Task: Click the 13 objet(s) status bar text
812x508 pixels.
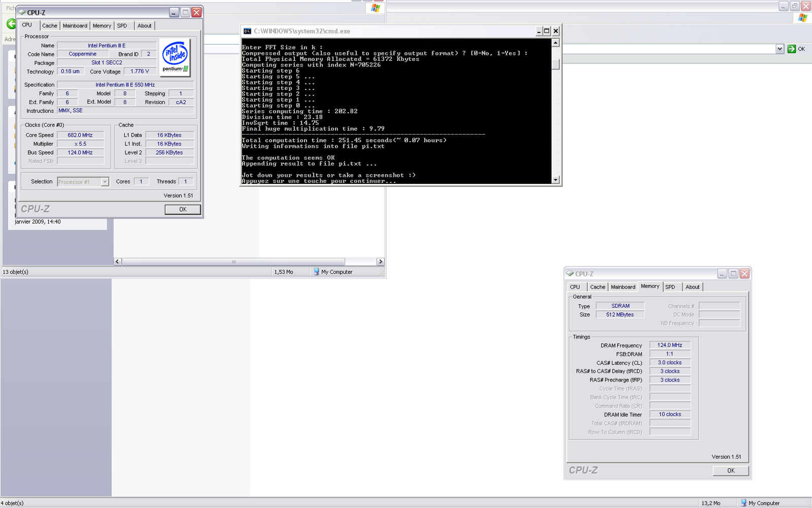Action: tap(16, 272)
